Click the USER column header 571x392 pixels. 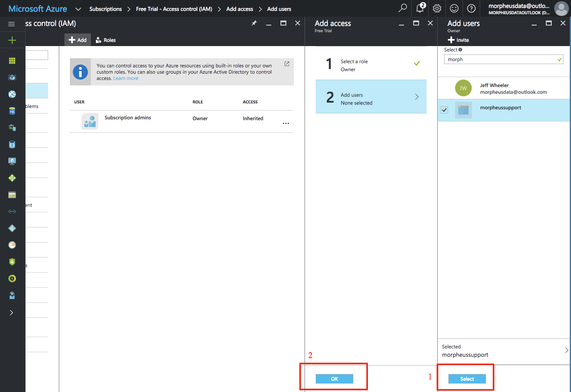[79, 102]
